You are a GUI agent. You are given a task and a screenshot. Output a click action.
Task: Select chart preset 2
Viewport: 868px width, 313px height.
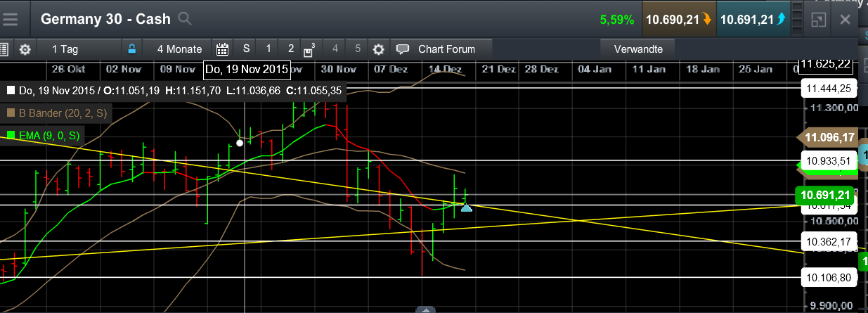pos(291,49)
